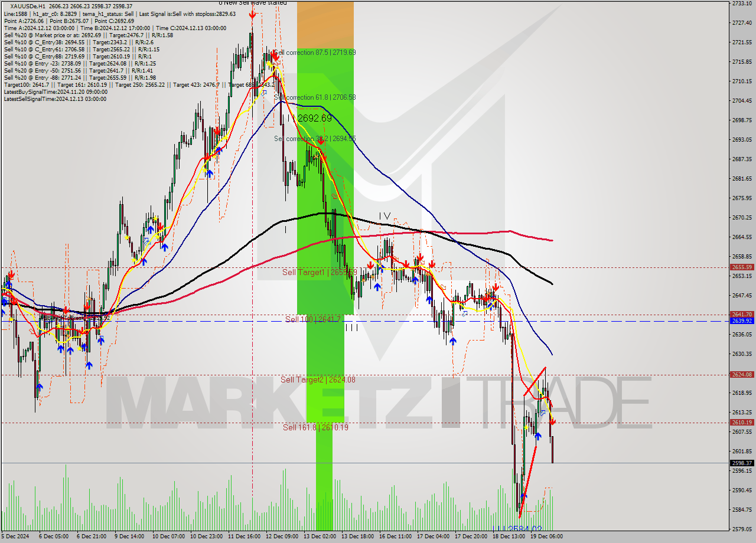This screenshot has height=543, width=756.
Task: Select the red 2641.70 price tag on axis
Action: (741, 315)
